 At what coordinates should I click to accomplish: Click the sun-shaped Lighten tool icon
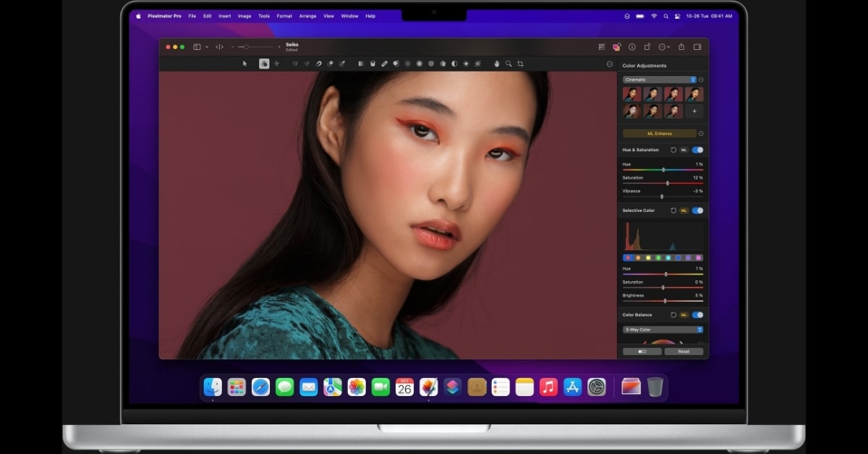tap(466, 64)
